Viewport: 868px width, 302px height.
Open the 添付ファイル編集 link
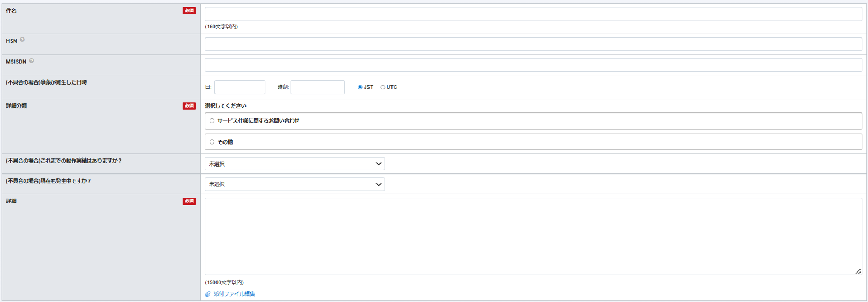234,294
